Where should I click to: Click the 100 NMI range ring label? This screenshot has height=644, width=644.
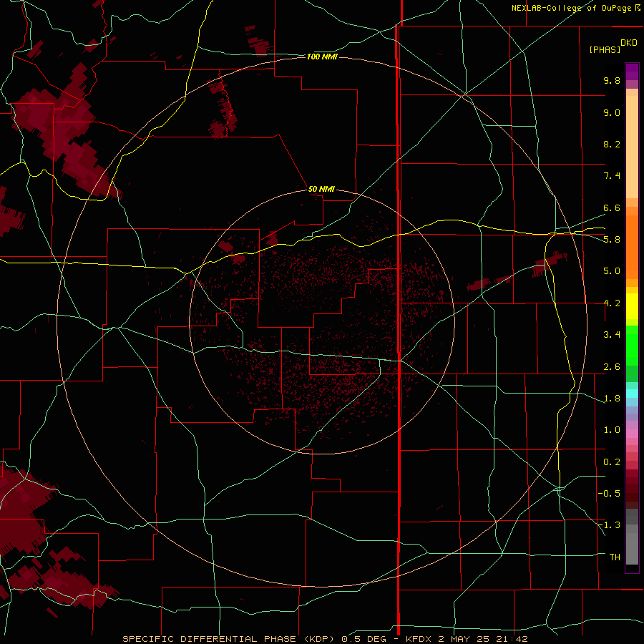click(x=322, y=57)
